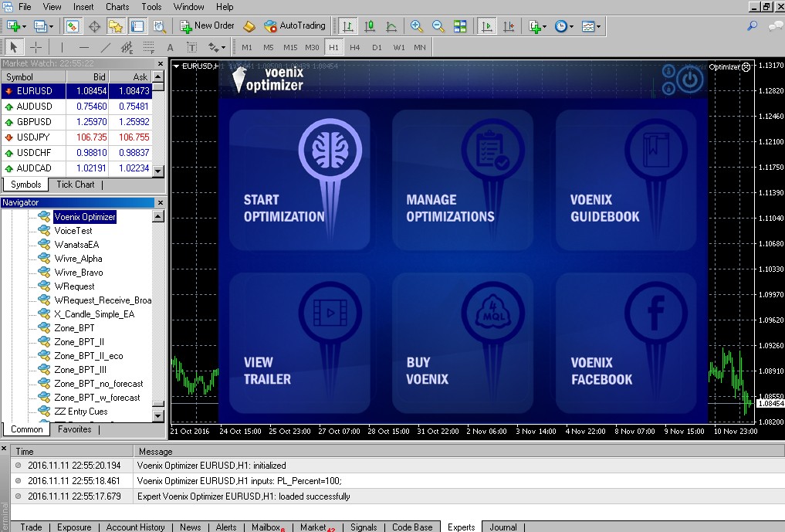
Task: Select EURUSD row in Market Watch
Action: [35, 91]
